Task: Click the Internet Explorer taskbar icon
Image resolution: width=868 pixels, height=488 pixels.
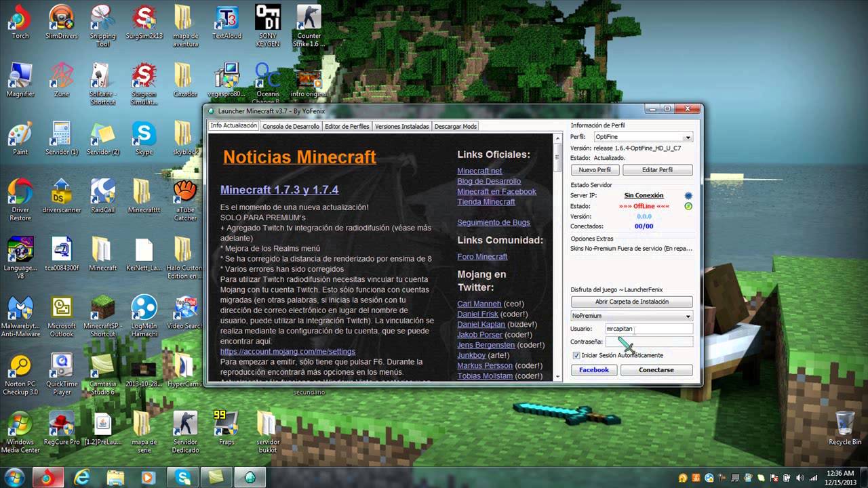Action: point(82,477)
